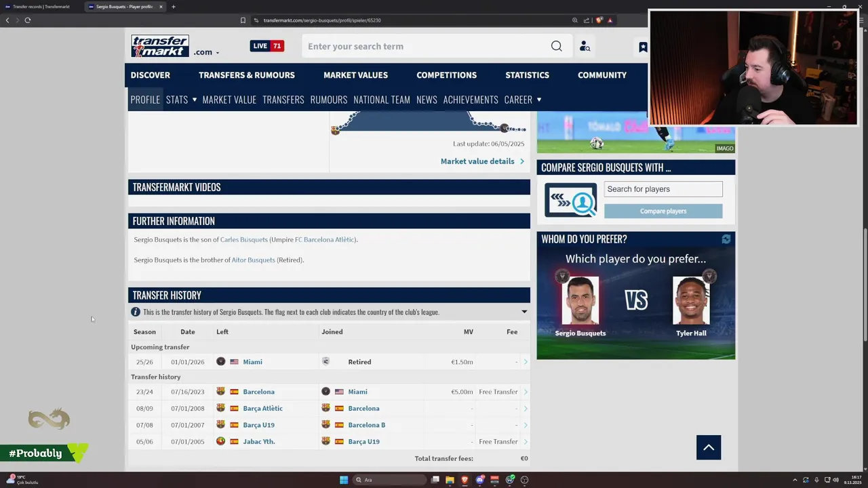
Task: Open Barça Atlètic club link
Action: pyautogui.click(x=262, y=409)
